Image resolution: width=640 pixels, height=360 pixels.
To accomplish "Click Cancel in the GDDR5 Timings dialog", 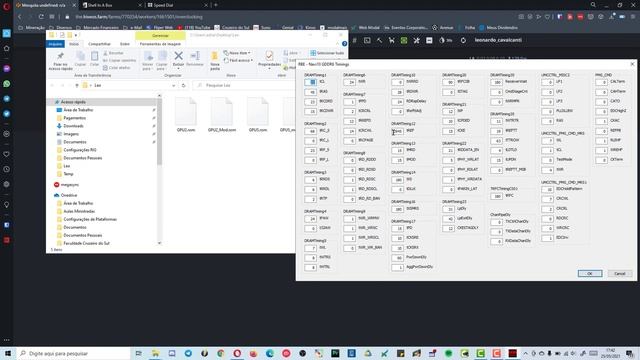I will (620, 273).
